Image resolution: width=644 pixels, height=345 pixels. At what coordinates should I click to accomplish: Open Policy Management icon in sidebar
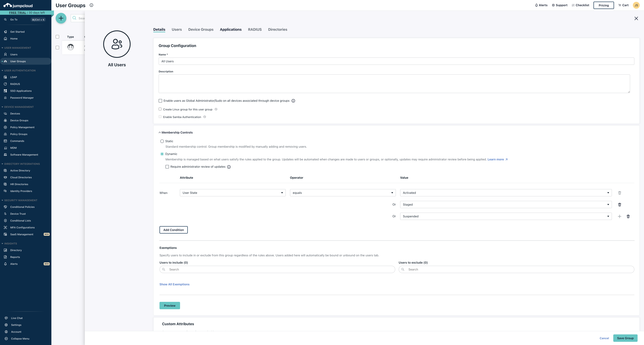click(x=5, y=127)
